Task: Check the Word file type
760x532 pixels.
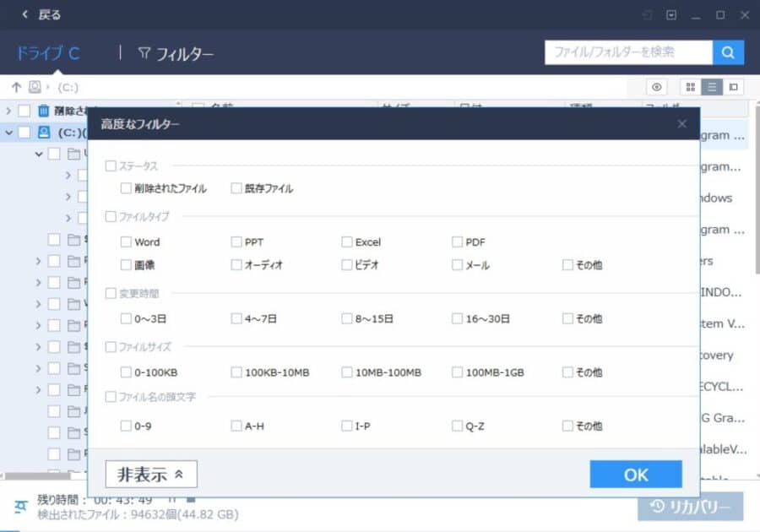Action: coord(126,242)
